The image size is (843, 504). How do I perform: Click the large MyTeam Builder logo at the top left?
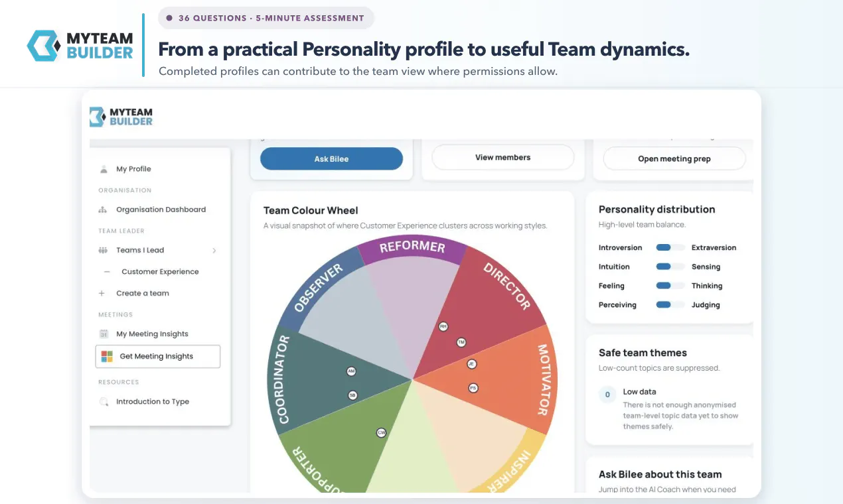(x=80, y=44)
